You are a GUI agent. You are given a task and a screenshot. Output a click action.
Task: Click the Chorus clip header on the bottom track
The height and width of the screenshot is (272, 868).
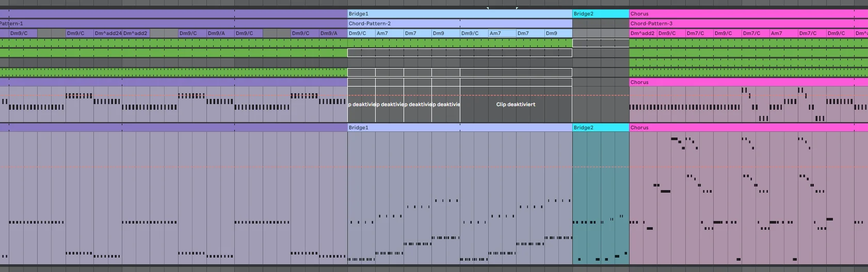click(748, 128)
